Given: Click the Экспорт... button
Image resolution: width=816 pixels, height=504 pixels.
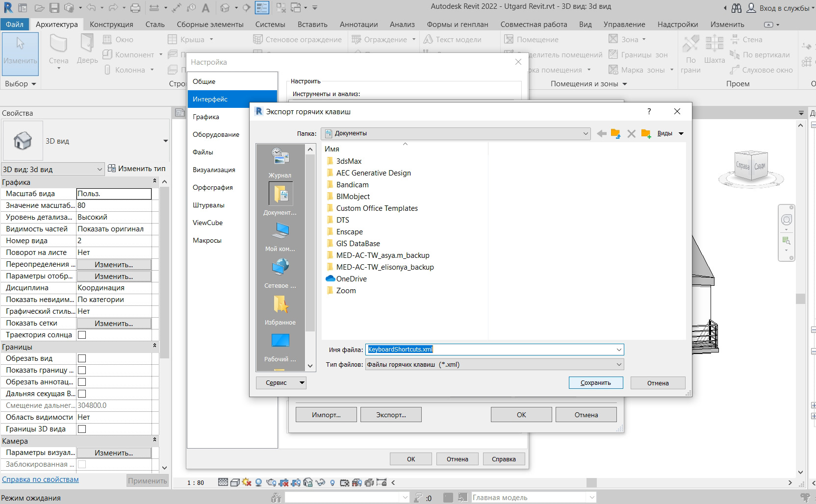Looking at the screenshot, I should pos(391,415).
